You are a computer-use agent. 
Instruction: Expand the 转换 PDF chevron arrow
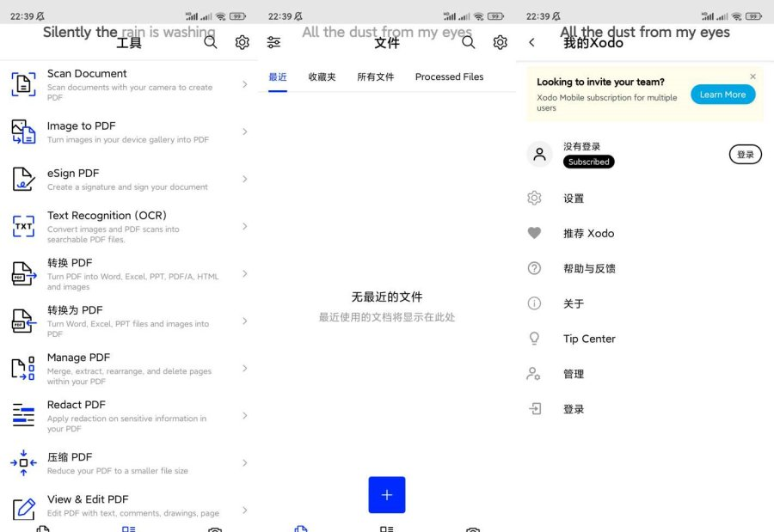[x=245, y=273]
